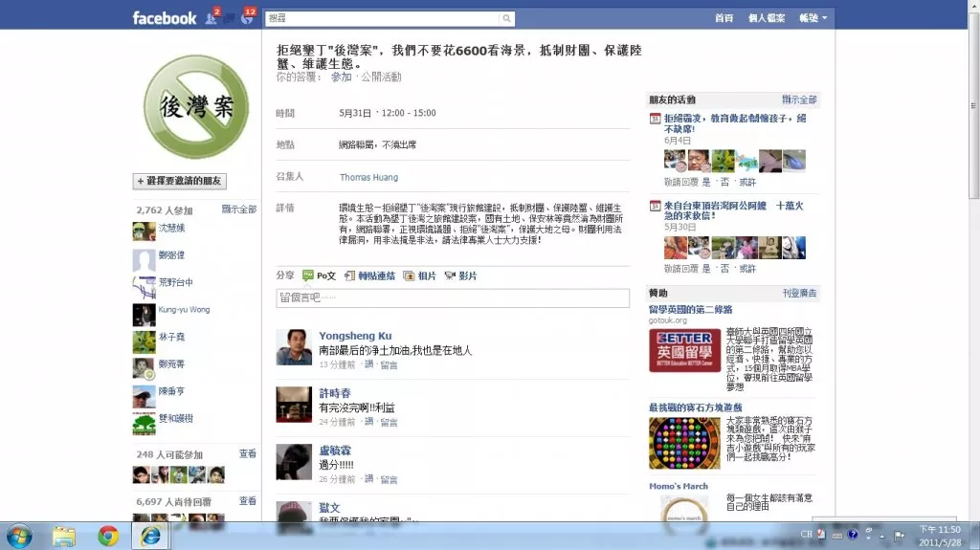Image resolution: width=980 pixels, height=550 pixels.
Task: Answer 否 for 5月30日 event
Action: pyautogui.click(x=725, y=269)
